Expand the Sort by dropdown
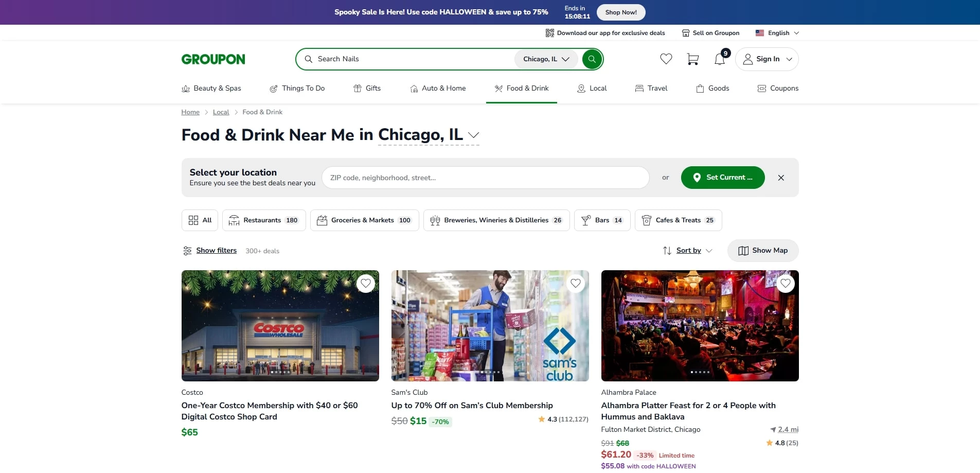This screenshot has width=980, height=473. click(x=688, y=251)
